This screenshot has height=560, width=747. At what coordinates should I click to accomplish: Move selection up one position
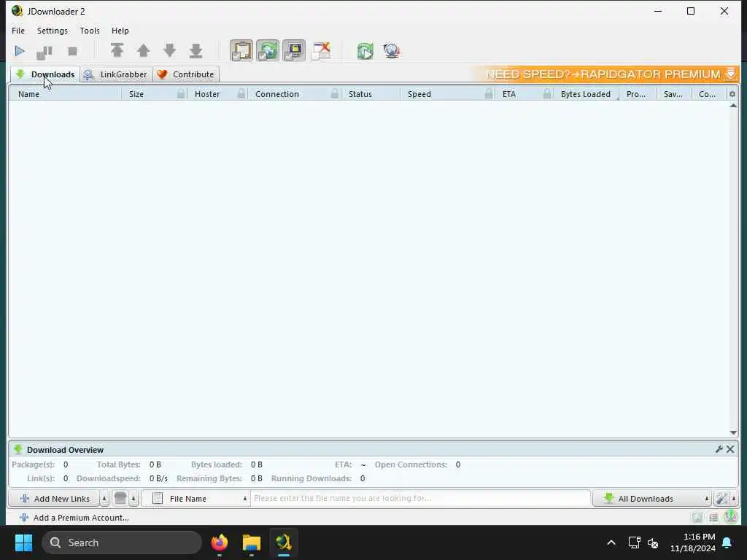click(x=143, y=50)
